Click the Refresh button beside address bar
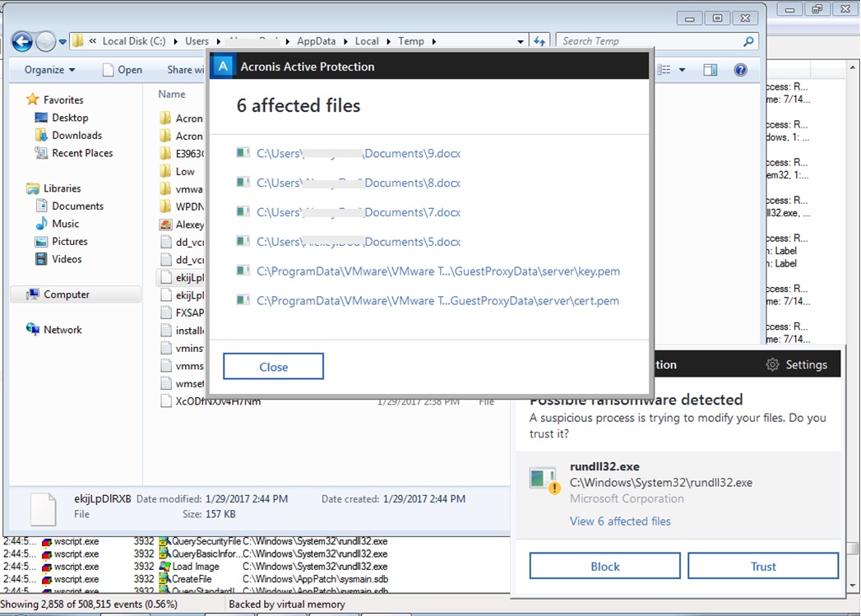This screenshot has height=616, width=861. click(540, 41)
